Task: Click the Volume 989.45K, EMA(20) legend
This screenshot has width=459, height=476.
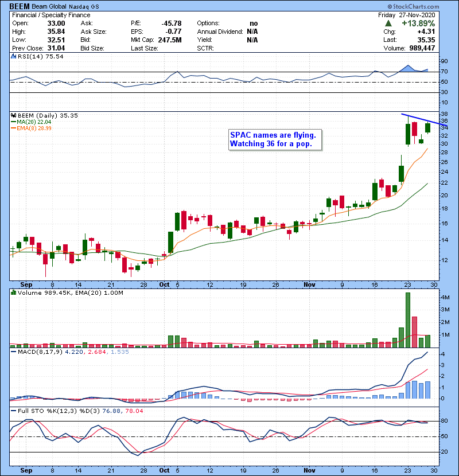Action: (71, 292)
